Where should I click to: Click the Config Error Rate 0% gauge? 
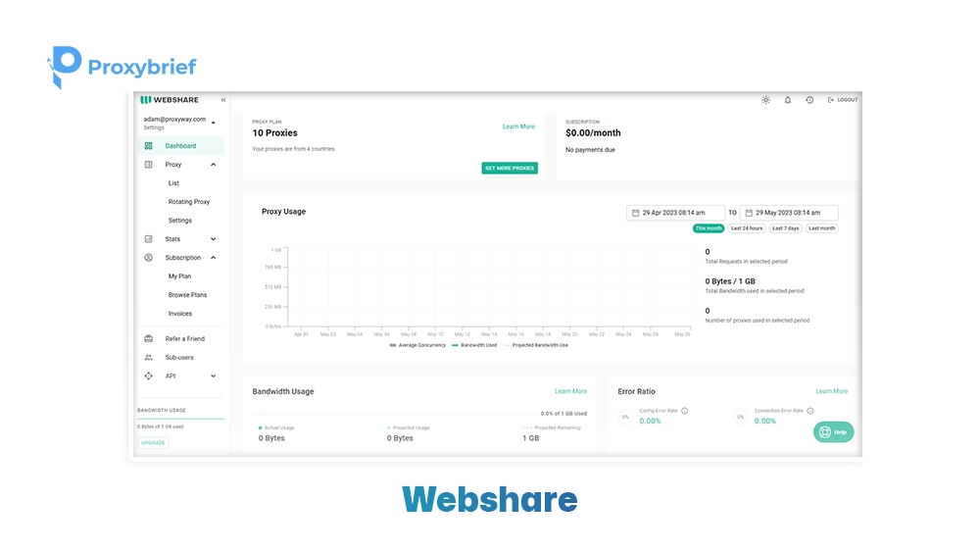[625, 417]
